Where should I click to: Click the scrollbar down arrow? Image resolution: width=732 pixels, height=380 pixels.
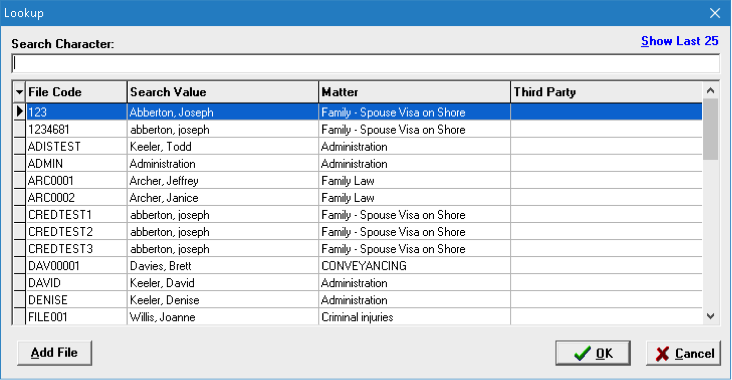tap(711, 317)
